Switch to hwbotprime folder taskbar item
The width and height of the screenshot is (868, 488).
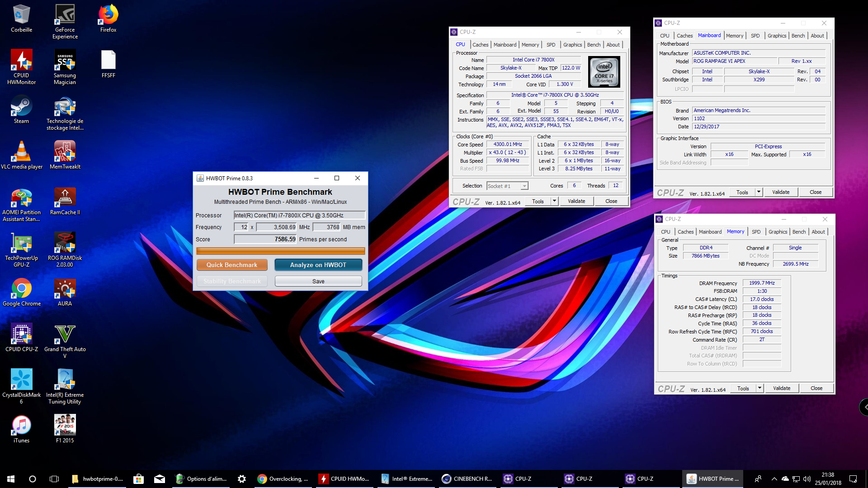pyautogui.click(x=98, y=479)
